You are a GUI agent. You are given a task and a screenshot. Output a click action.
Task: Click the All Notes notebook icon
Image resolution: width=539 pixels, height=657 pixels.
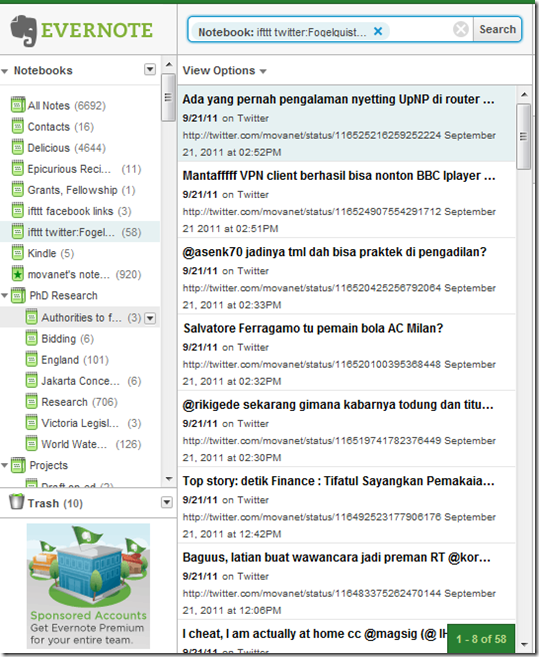[x=18, y=105]
